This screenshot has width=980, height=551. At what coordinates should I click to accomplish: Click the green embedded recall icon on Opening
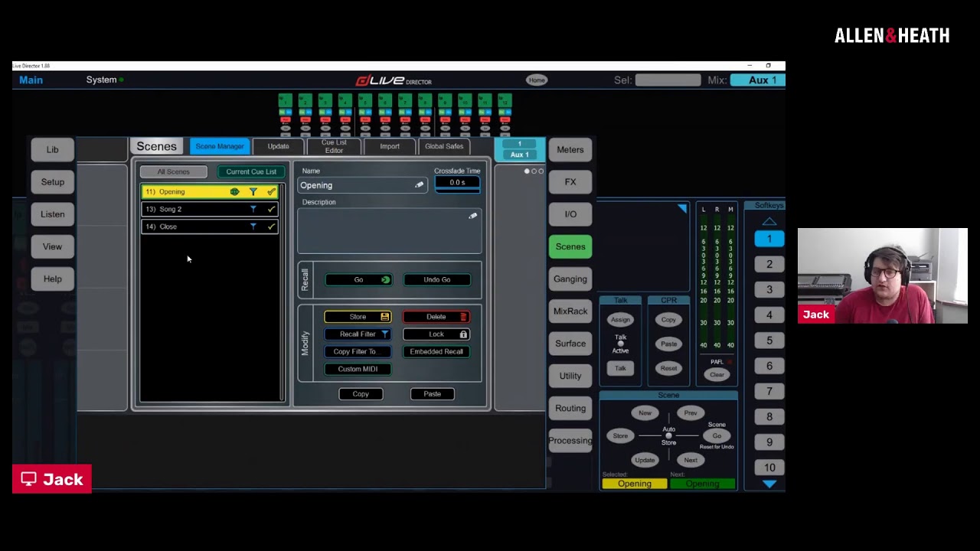235,192
